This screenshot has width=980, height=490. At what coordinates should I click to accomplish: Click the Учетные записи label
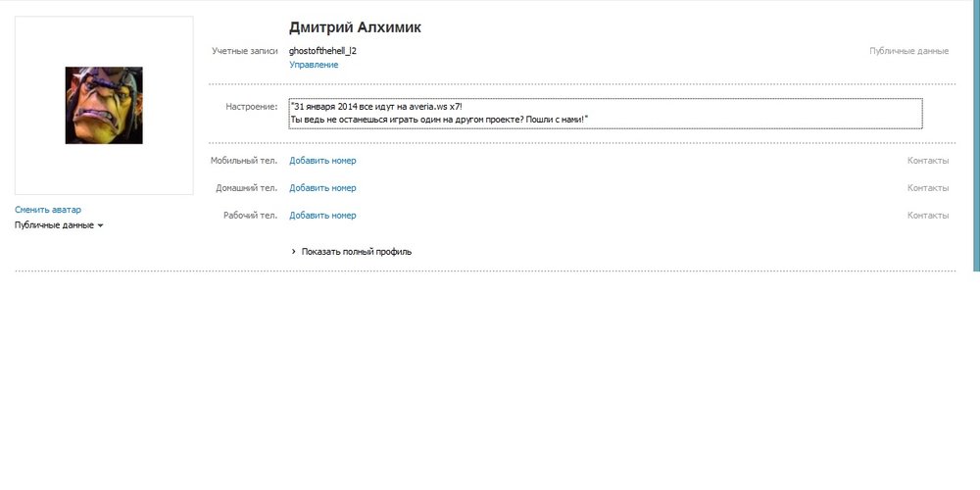[245, 50]
